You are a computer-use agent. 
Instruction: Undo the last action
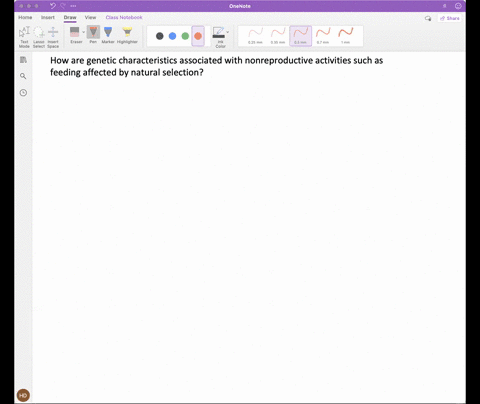[x=53, y=6]
